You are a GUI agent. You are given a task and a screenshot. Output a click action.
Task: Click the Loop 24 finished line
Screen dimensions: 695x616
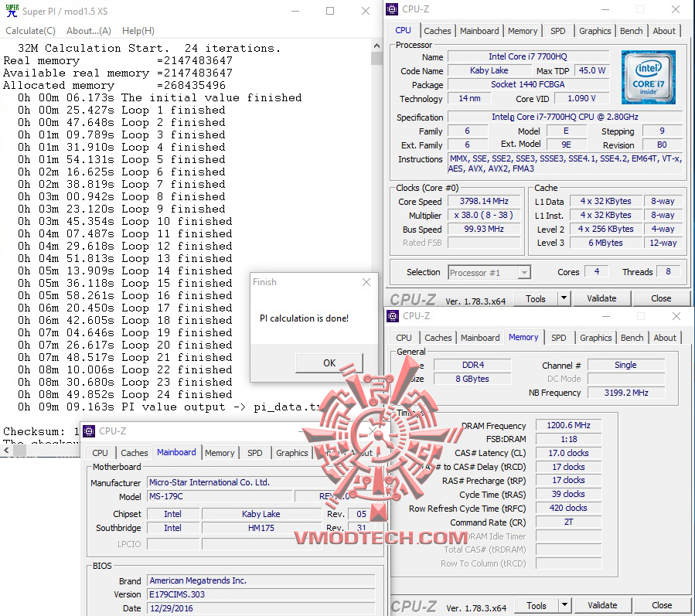tap(124, 394)
